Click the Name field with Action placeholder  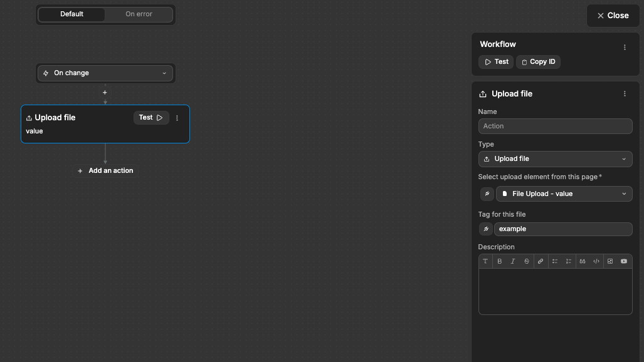[555, 126]
